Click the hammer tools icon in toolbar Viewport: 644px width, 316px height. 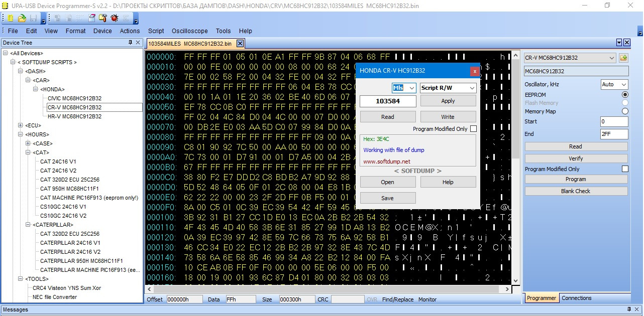[103, 18]
